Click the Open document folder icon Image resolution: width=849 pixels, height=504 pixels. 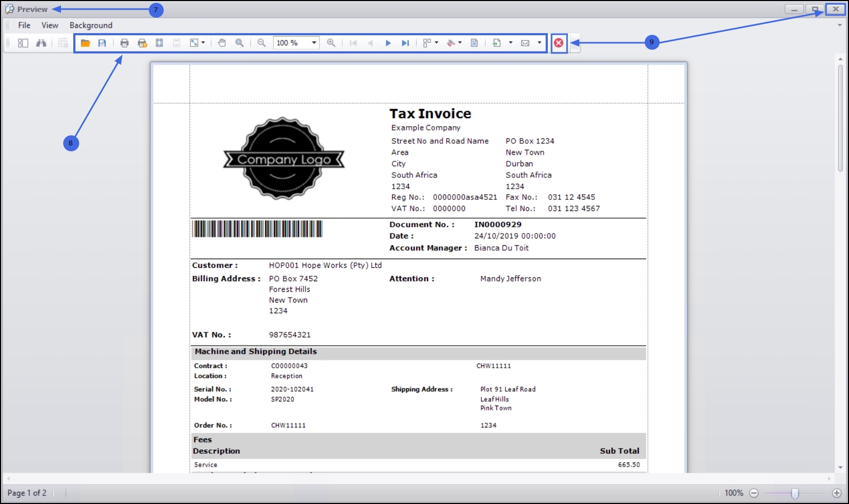[x=85, y=43]
